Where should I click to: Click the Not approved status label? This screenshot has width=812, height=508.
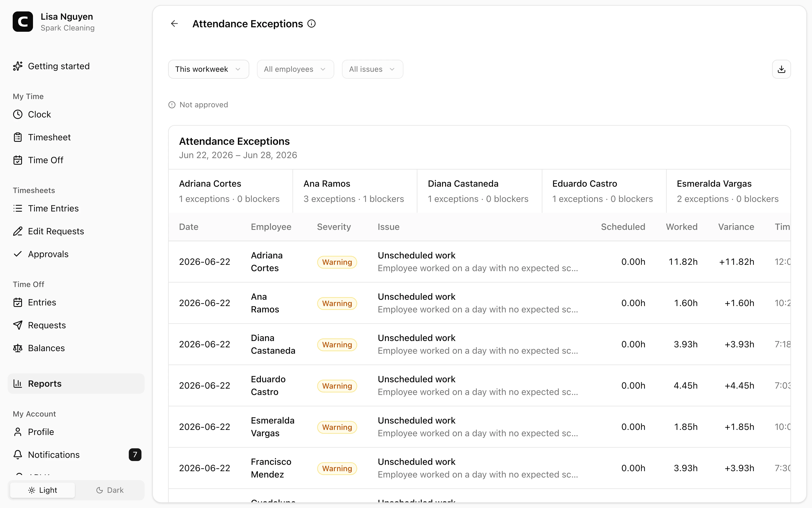[204, 105]
